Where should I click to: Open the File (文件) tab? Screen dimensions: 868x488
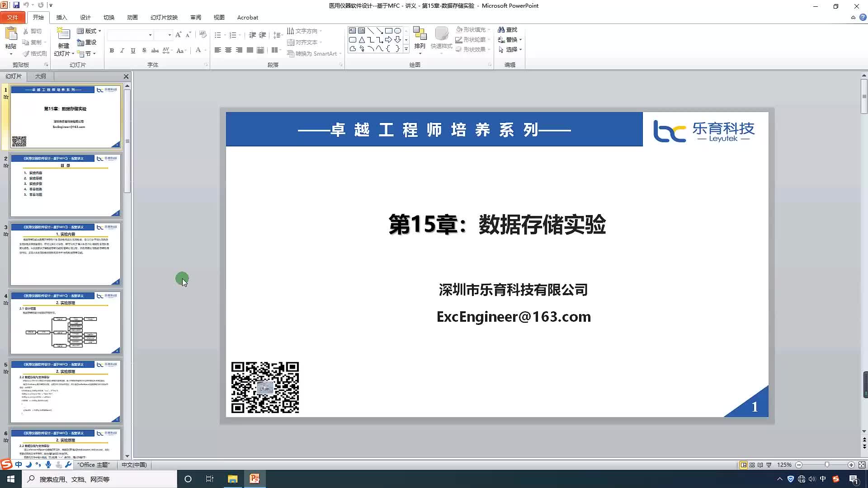13,18
